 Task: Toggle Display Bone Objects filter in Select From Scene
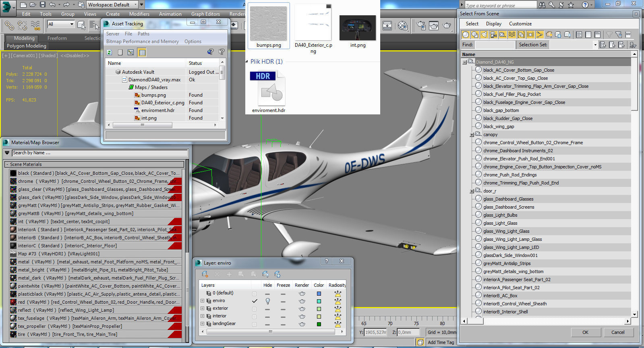point(540,35)
